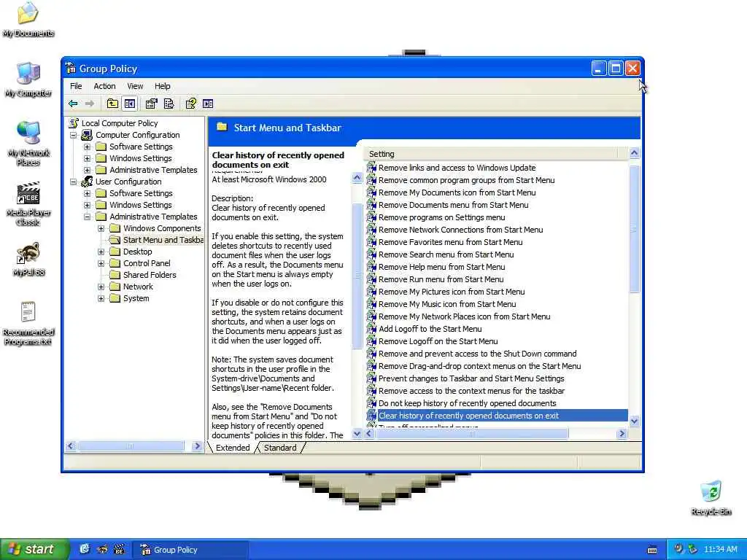Click tree pane horizontal scroll left arrow
Viewport: 747px width, 560px height.
(71, 446)
